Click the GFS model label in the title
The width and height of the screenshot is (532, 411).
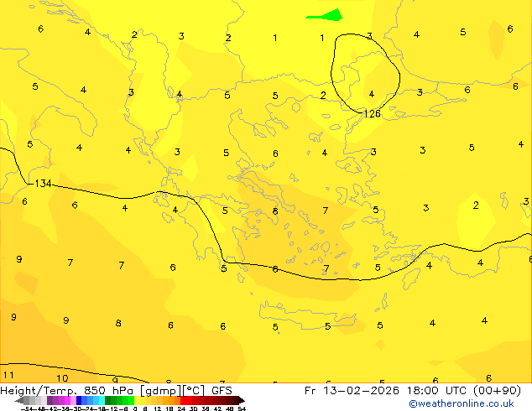[222, 391]
